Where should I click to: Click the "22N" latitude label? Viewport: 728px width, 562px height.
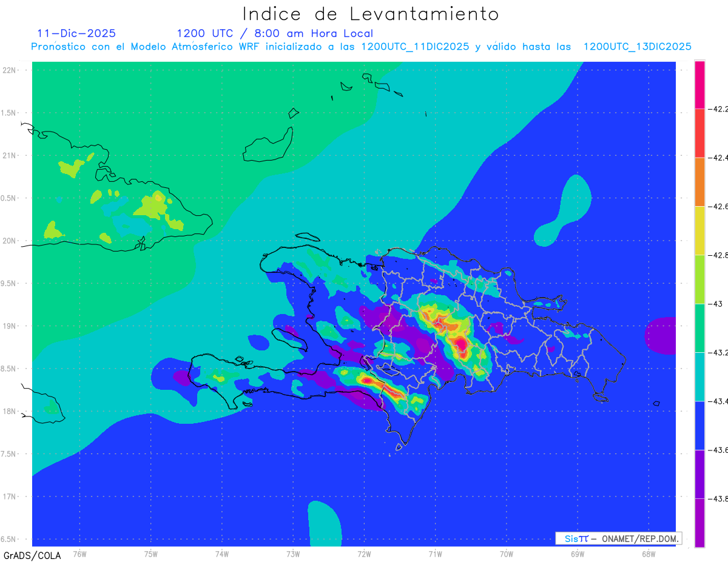(9, 70)
